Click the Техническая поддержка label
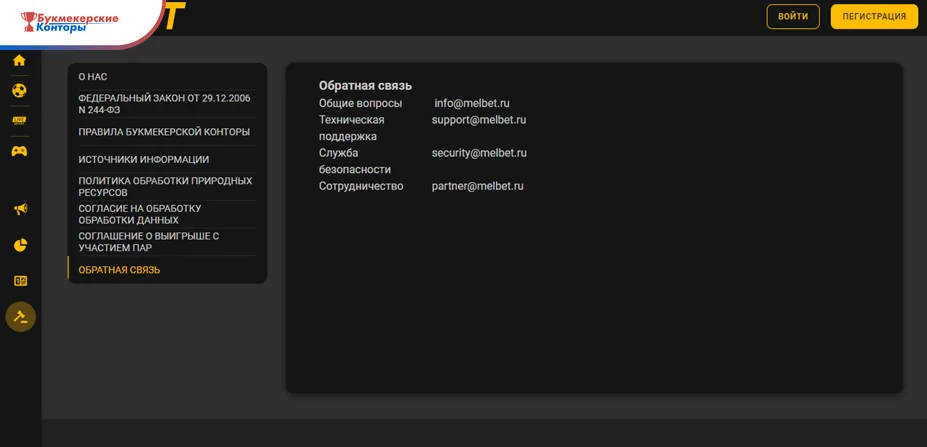The height and width of the screenshot is (447, 927). click(x=352, y=128)
